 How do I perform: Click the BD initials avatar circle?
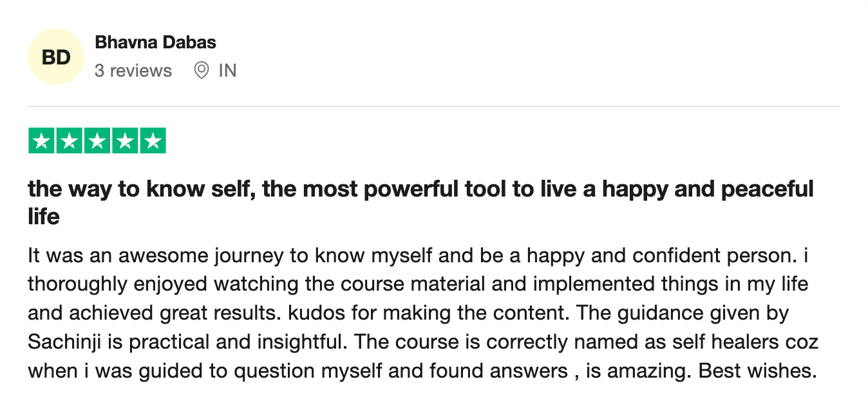(x=56, y=57)
